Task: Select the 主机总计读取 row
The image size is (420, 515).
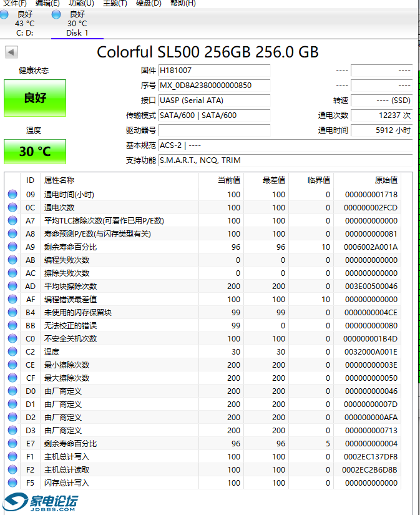Action: click(203, 469)
